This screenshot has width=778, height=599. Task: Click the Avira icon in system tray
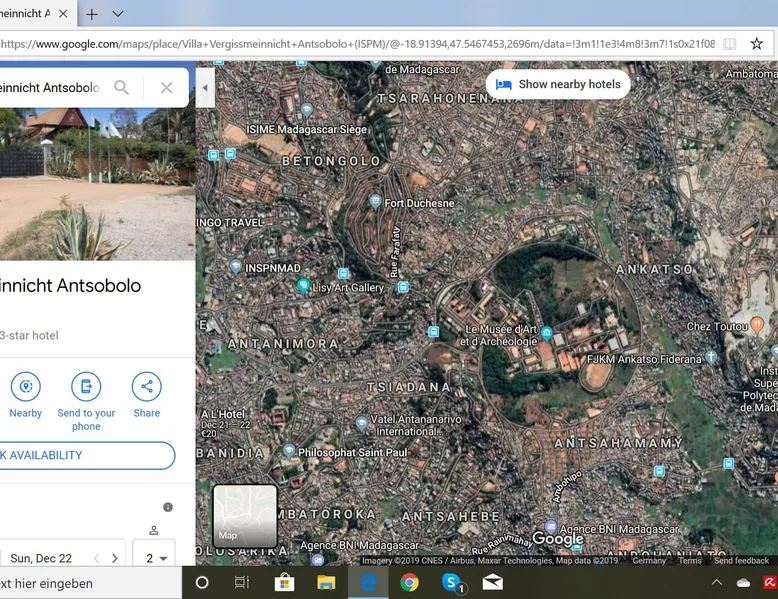pos(771,583)
